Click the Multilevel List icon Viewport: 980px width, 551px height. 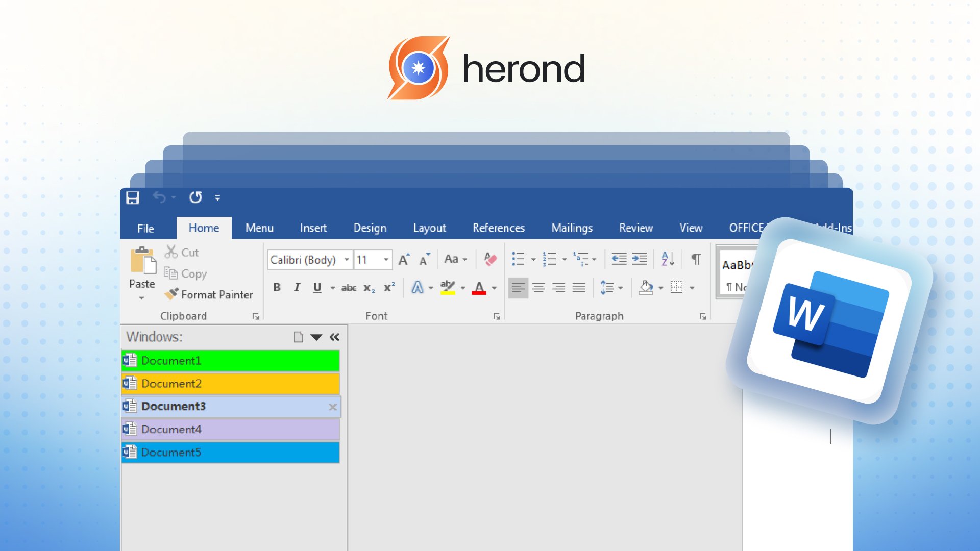[581, 259]
